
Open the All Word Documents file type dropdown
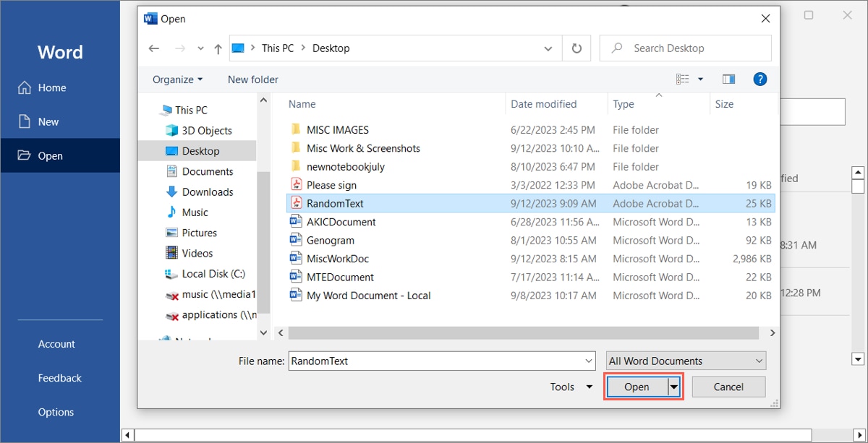[x=684, y=360]
